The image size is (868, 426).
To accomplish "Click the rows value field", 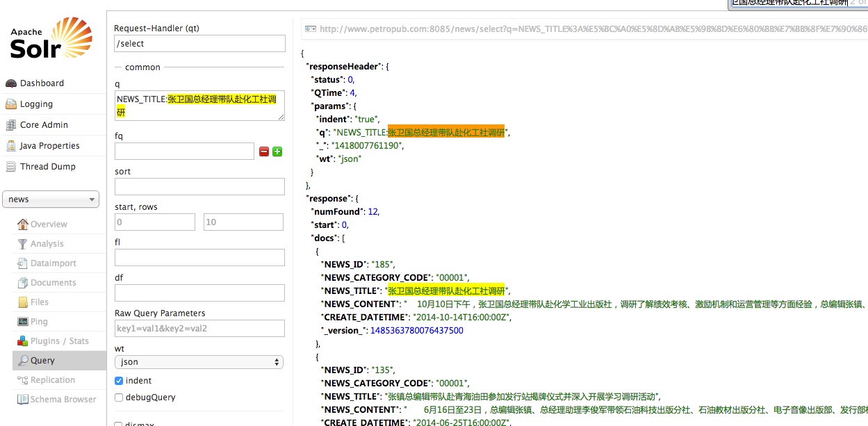I will point(243,222).
